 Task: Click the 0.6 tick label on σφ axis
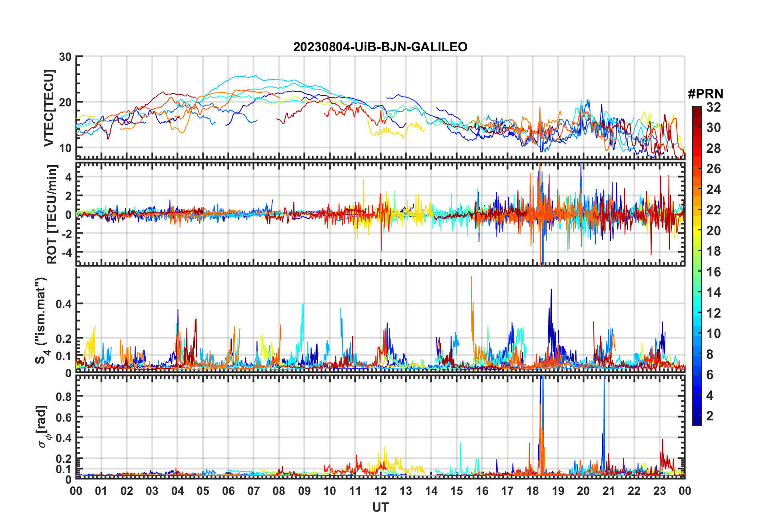64,417
